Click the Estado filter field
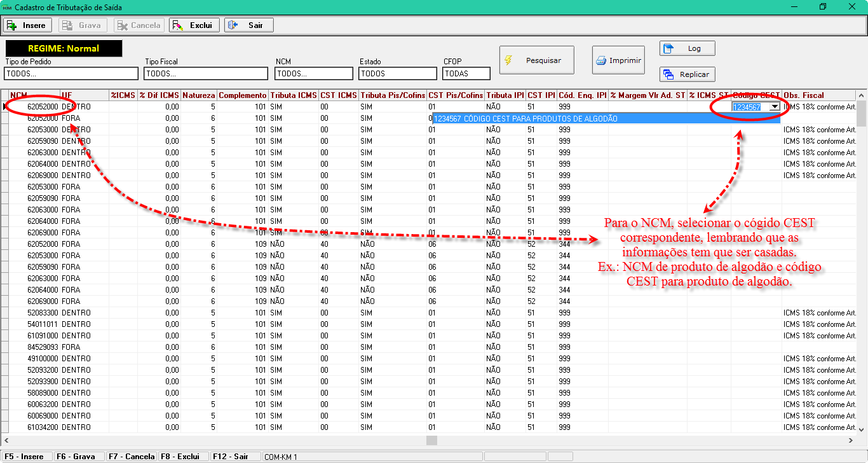Image resolution: width=868 pixels, height=463 pixels. pyautogui.click(x=397, y=73)
